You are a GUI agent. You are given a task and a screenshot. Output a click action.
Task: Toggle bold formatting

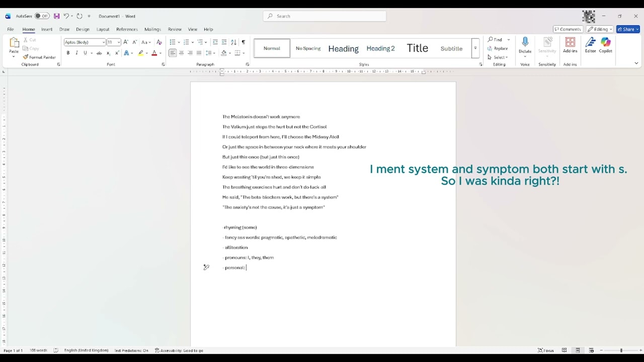[x=68, y=53]
